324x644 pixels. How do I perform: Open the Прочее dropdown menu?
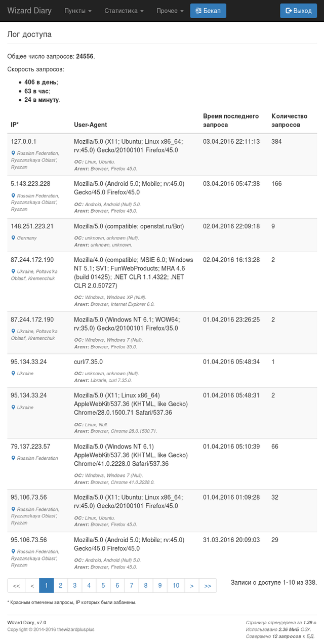[170, 11]
